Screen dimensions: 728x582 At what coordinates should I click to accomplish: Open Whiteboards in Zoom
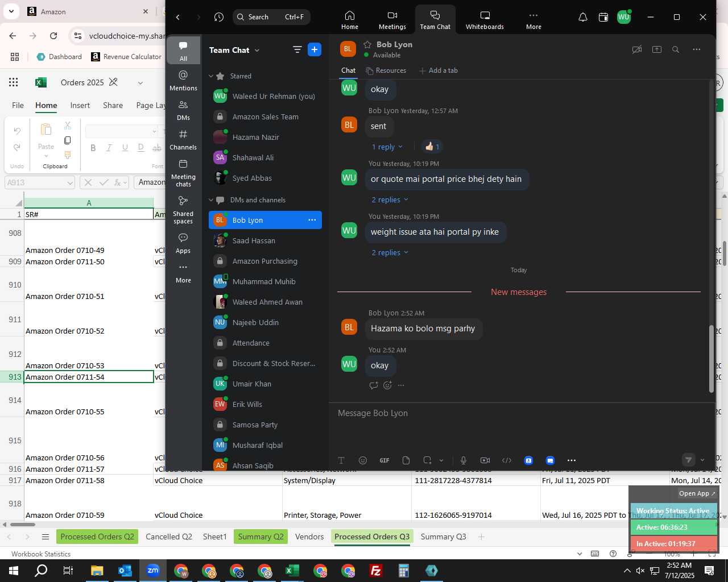(x=485, y=20)
